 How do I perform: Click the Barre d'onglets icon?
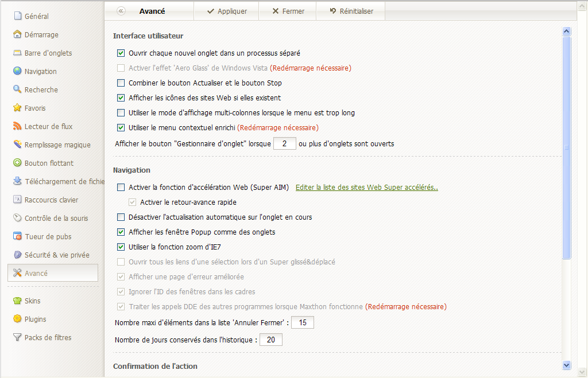point(17,52)
